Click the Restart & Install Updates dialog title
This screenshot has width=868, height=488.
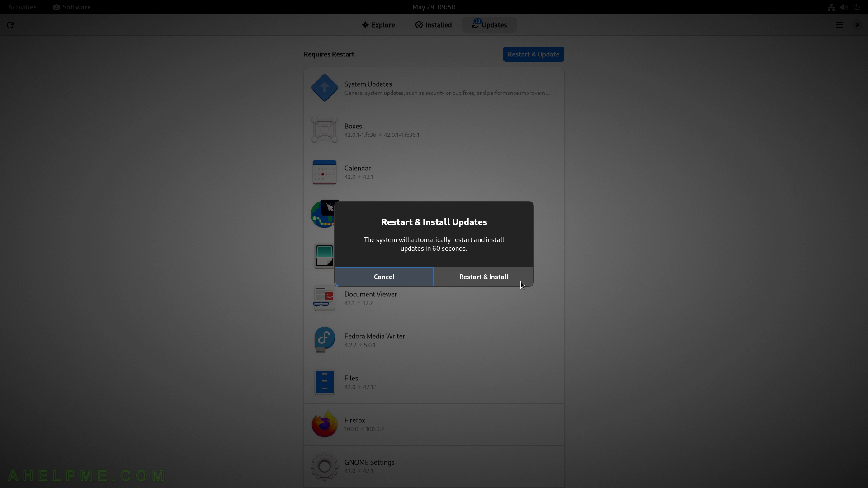(434, 222)
